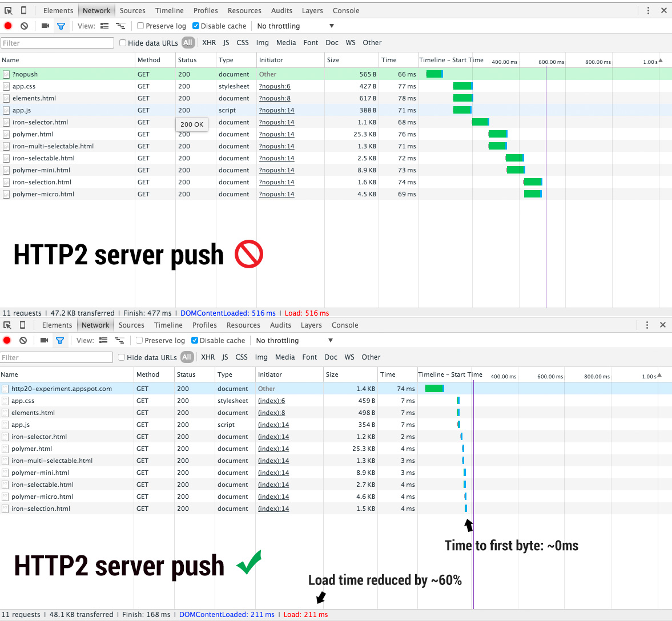The height and width of the screenshot is (621, 672).
Task: Select large request rows view in top panel
Action: coord(104,26)
